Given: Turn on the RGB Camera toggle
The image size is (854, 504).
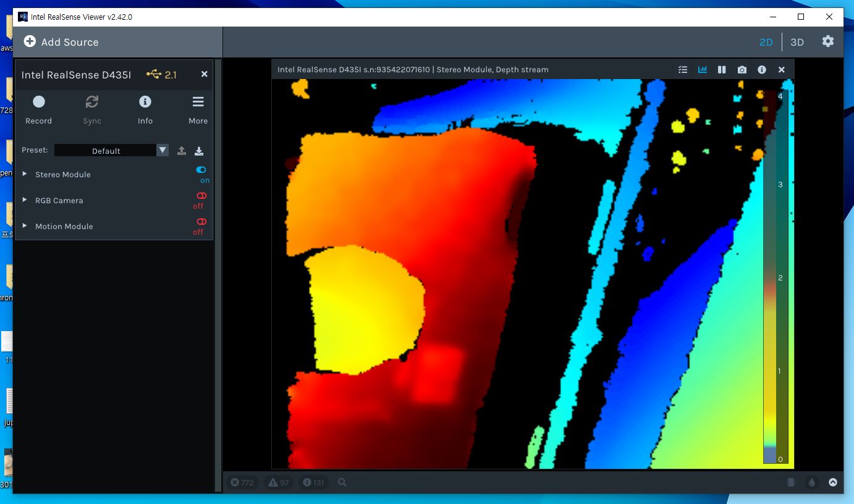Looking at the screenshot, I should point(201,196).
